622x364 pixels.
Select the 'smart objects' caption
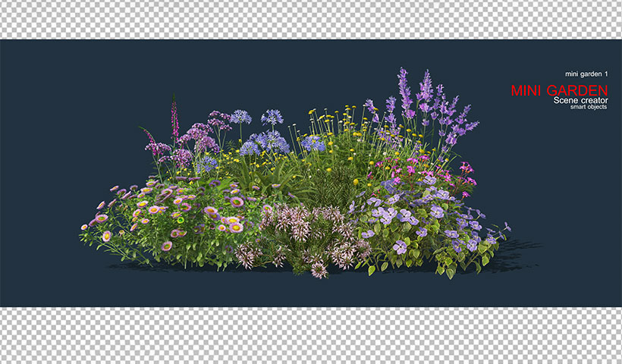pyautogui.click(x=588, y=107)
